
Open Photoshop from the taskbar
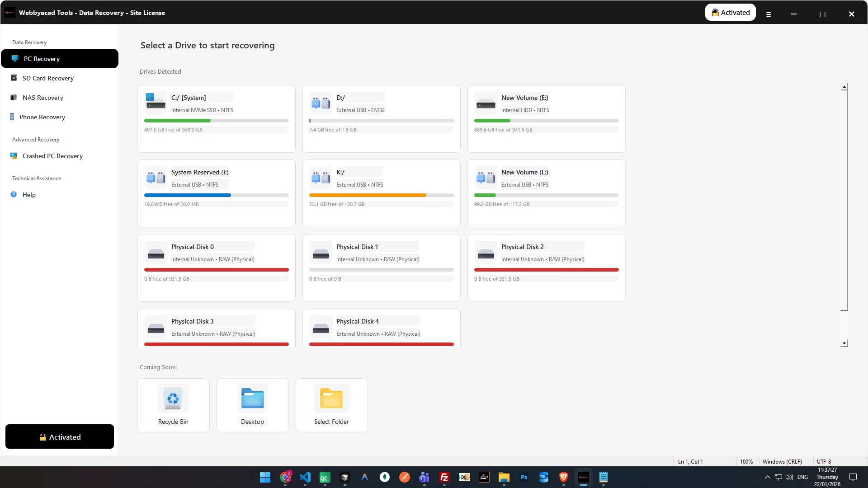coord(524,477)
